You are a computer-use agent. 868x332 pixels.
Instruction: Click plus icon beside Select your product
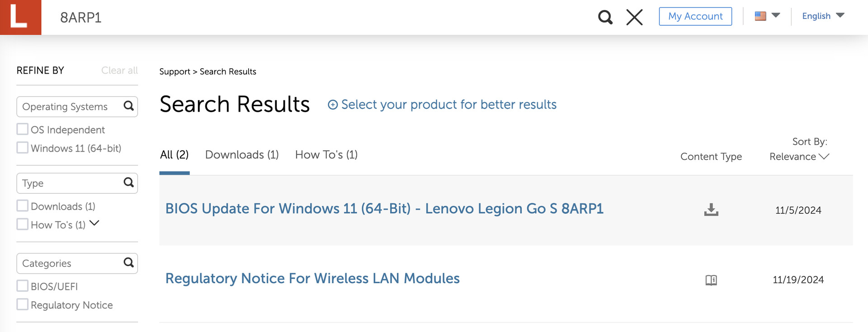pos(333,105)
